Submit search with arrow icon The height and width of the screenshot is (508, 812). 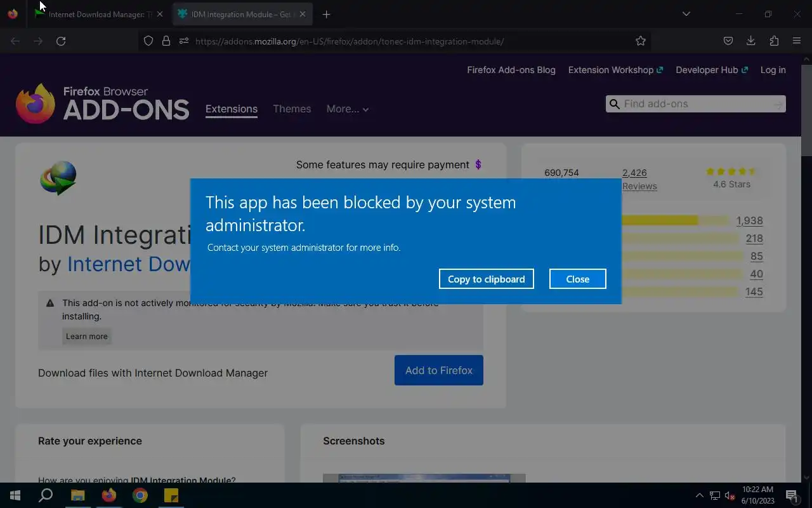coord(778,104)
